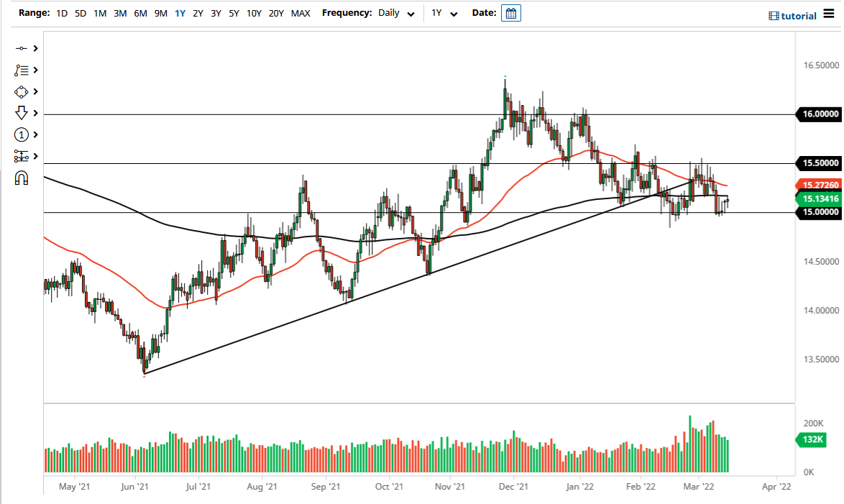Image resolution: width=844 pixels, height=504 pixels.
Task: Expand the trend line tool options chevron
Action: click(x=35, y=48)
